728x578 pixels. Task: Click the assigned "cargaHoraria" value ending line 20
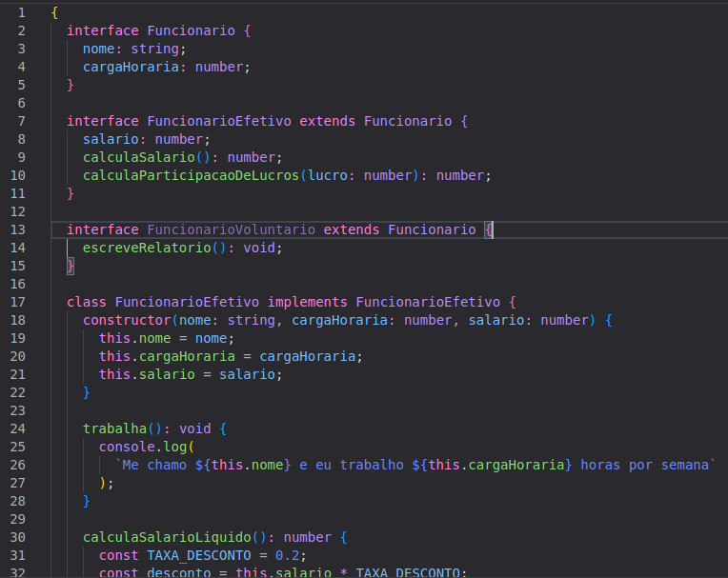click(308, 356)
